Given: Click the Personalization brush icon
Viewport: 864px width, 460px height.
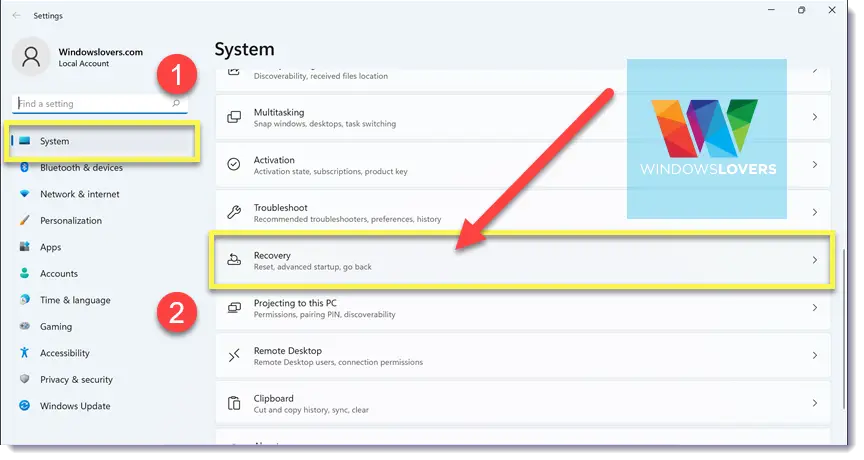Looking at the screenshot, I should [24, 220].
